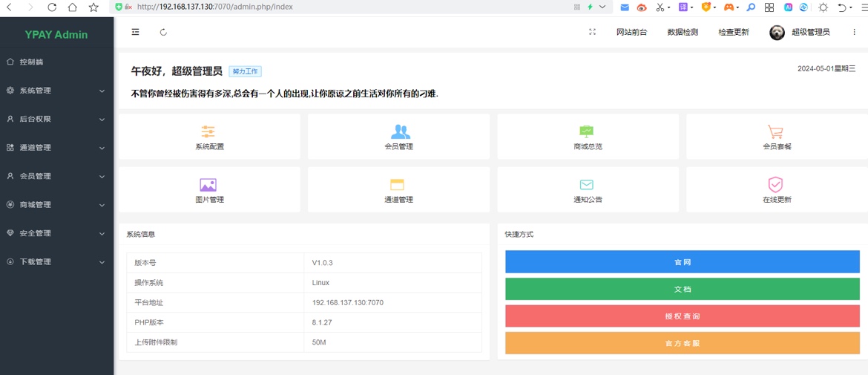Expand the 安全管理 sidebar menu
This screenshot has width=868, height=375.
(56, 233)
